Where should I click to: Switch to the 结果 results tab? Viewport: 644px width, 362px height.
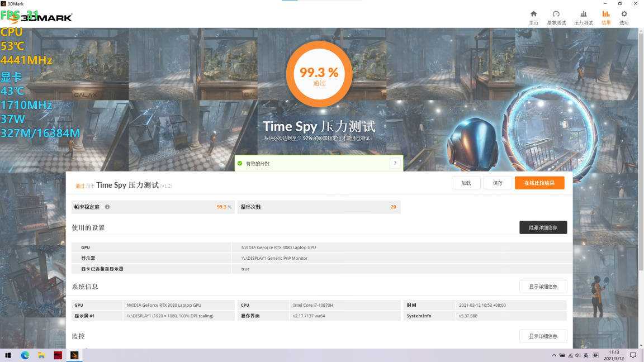tap(606, 16)
